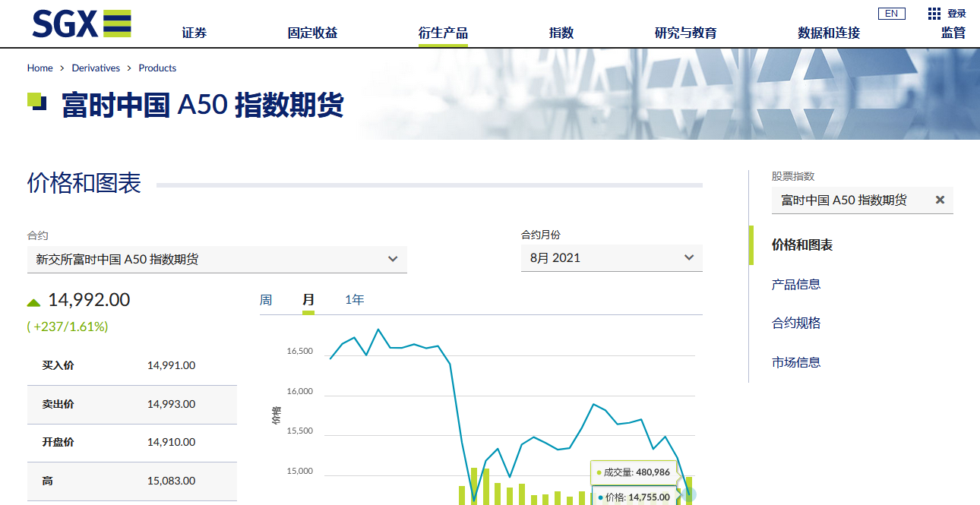Image resolution: width=980 pixels, height=505 pixels.
Task: Click the 卖出价 row label
Action: coord(58,404)
